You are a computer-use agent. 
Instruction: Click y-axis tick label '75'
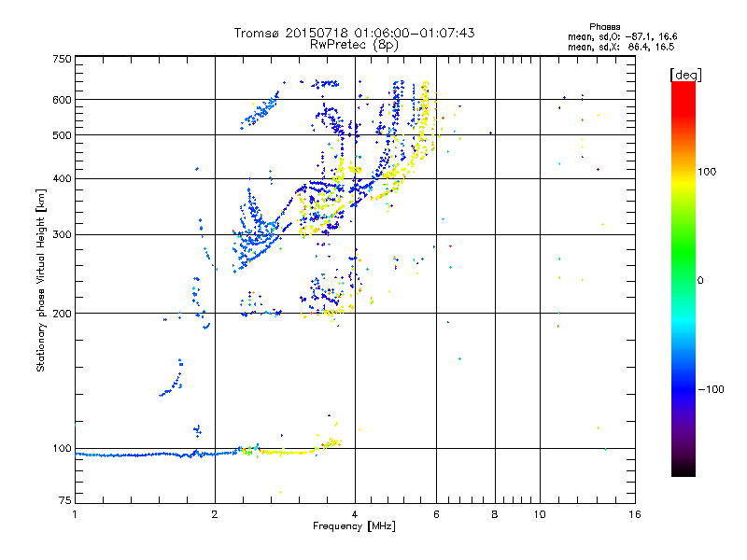(x=65, y=500)
